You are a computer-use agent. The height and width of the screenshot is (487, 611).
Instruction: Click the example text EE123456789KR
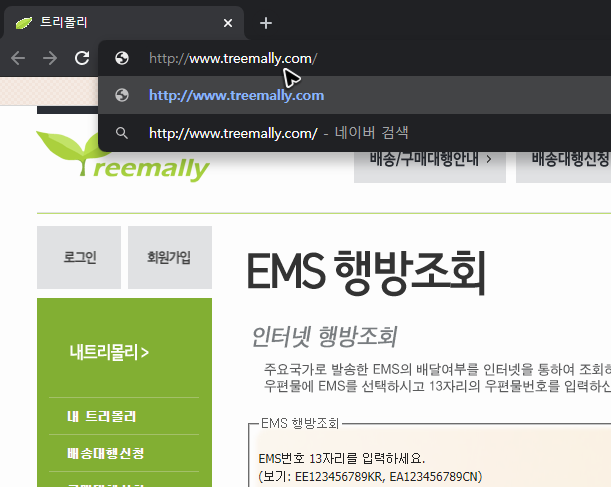[x=339, y=476]
